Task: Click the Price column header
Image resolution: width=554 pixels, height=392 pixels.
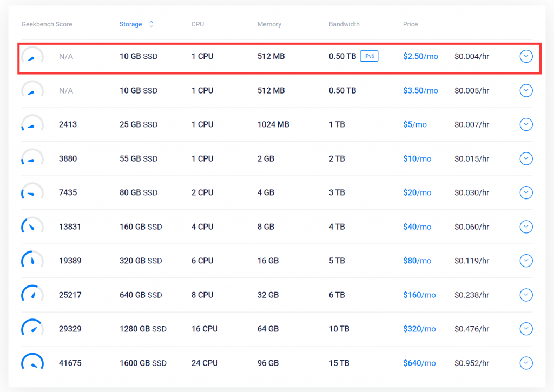Action: coord(410,24)
